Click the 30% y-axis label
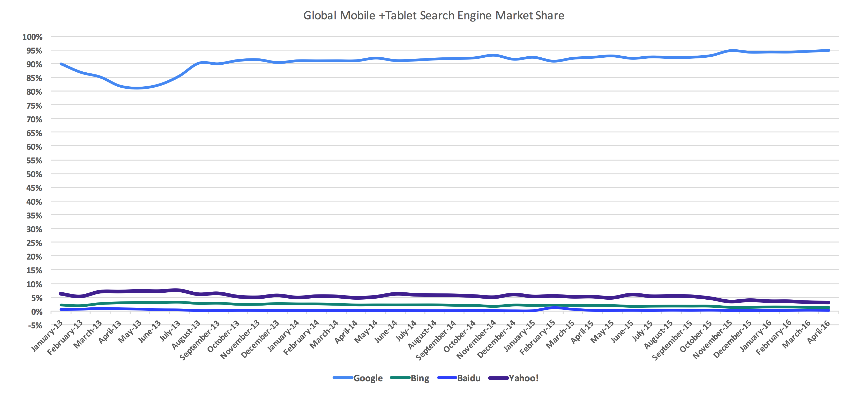Screen dimensions: 868x394 (x=34, y=229)
